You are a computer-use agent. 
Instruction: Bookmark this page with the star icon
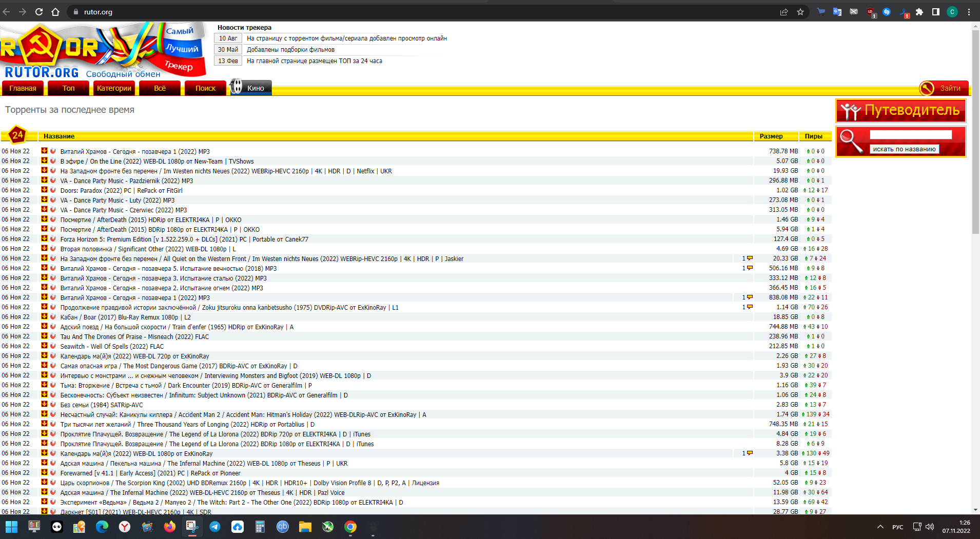pos(800,12)
